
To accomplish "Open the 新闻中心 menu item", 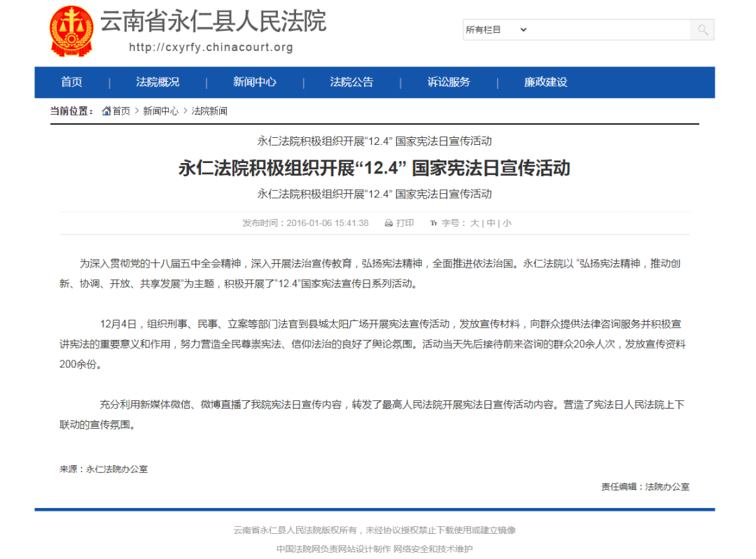I will click(255, 83).
